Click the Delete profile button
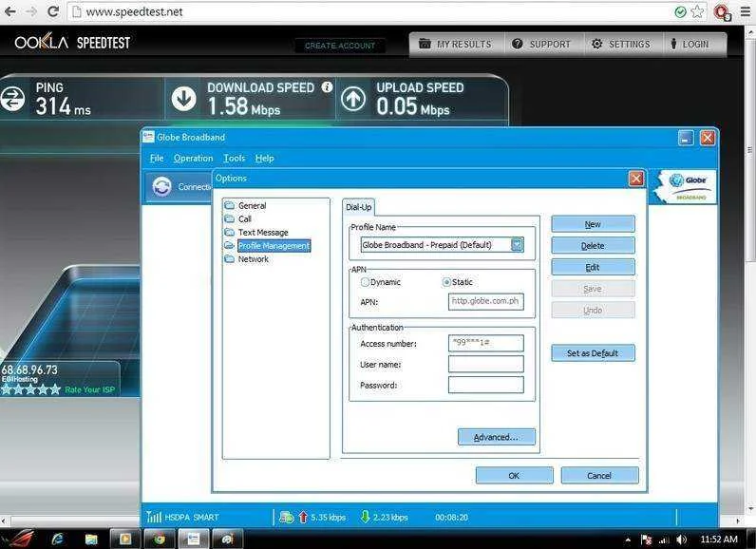 point(593,246)
